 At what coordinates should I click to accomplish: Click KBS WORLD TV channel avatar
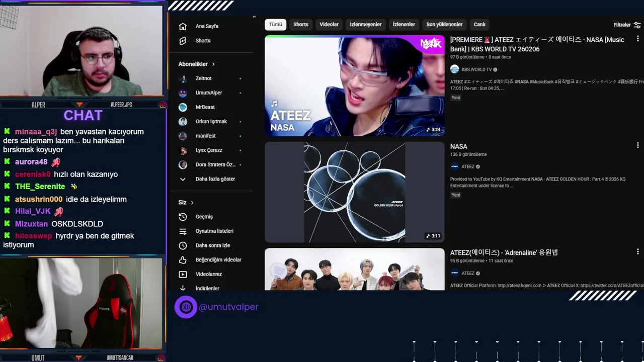click(x=454, y=69)
